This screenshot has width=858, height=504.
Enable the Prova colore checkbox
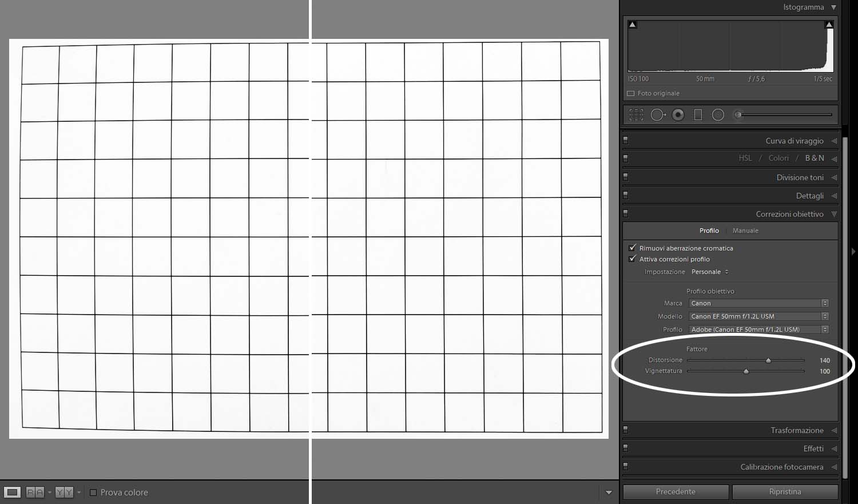(x=93, y=493)
